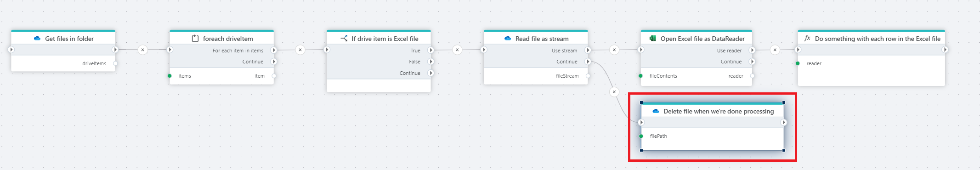Select Continue output port on Read file as stream
The height and width of the screenshot is (170, 980).
(x=588, y=62)
